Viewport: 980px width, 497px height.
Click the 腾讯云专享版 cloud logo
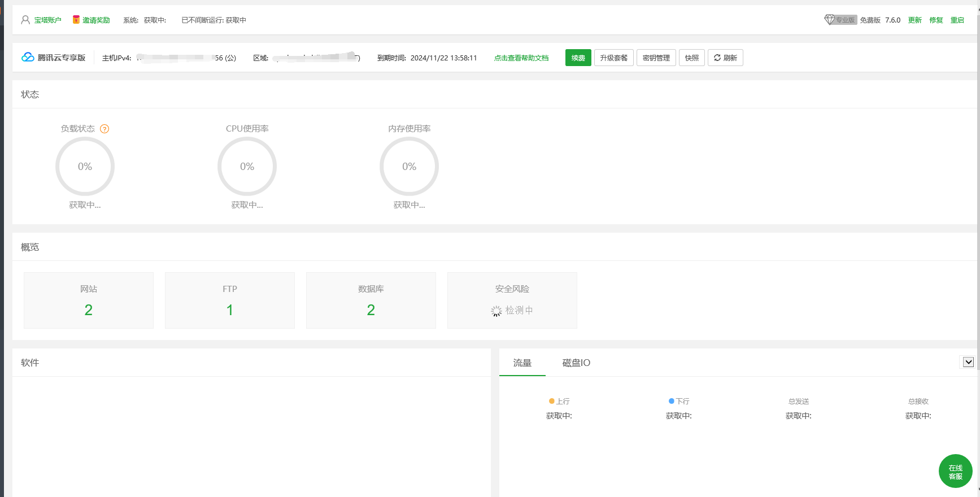[28, 58]
